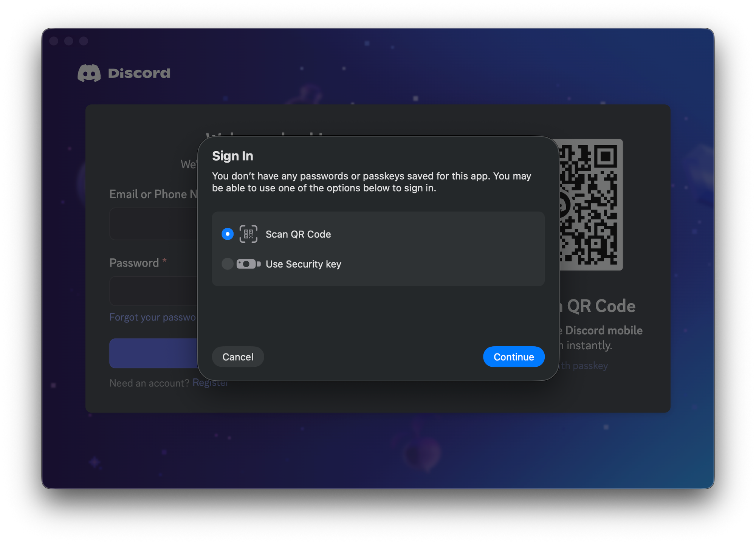
Task: Focus the Email or Phone Number field
Action: tap(153, 224)
